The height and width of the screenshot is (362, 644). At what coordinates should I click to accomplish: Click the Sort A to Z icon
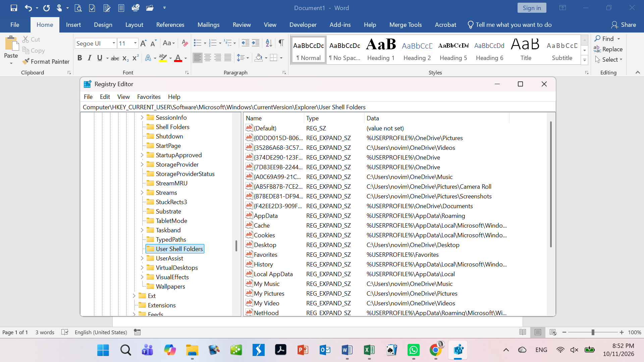pyautogui.click(x=269, y=43)
